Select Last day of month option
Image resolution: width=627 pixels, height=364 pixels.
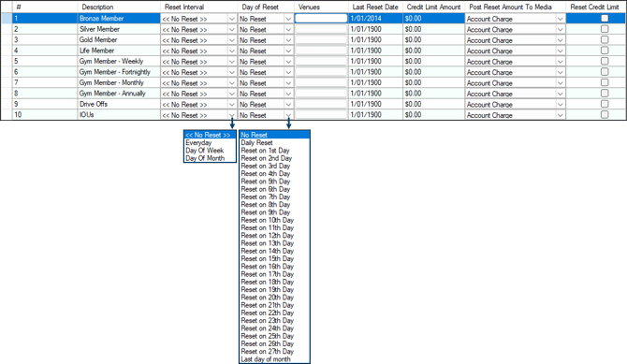pos(266,359)
